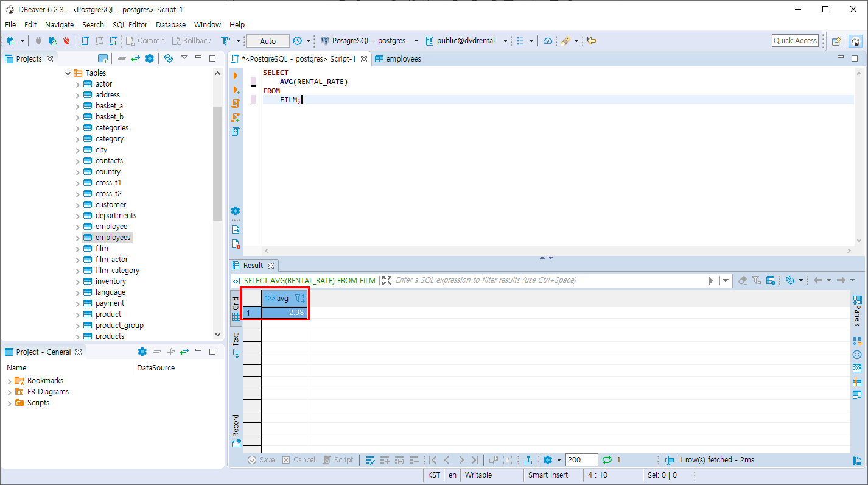Switch result view to Text mode
The width and height of the screenshot is (868, 485).
click(236, 344)
